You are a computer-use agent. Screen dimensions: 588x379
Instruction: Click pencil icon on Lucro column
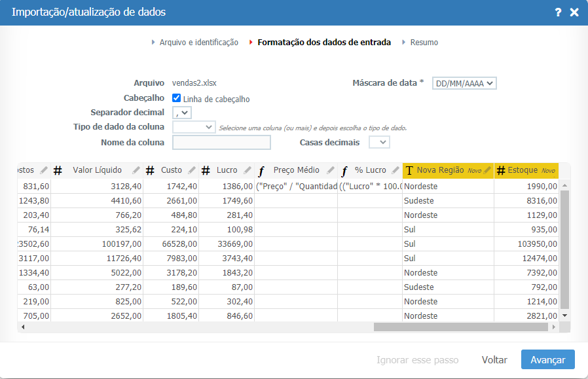(247, 170)
